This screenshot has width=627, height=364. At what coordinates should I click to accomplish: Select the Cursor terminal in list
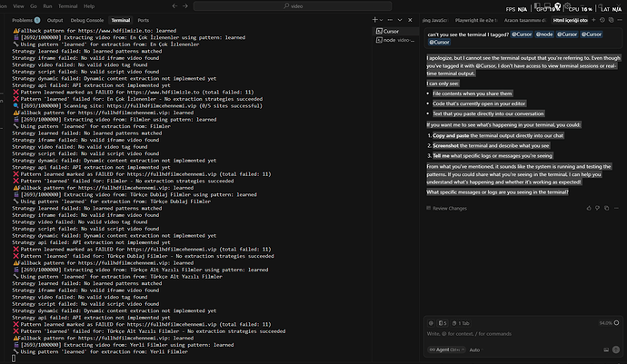[x=396, y=31]
